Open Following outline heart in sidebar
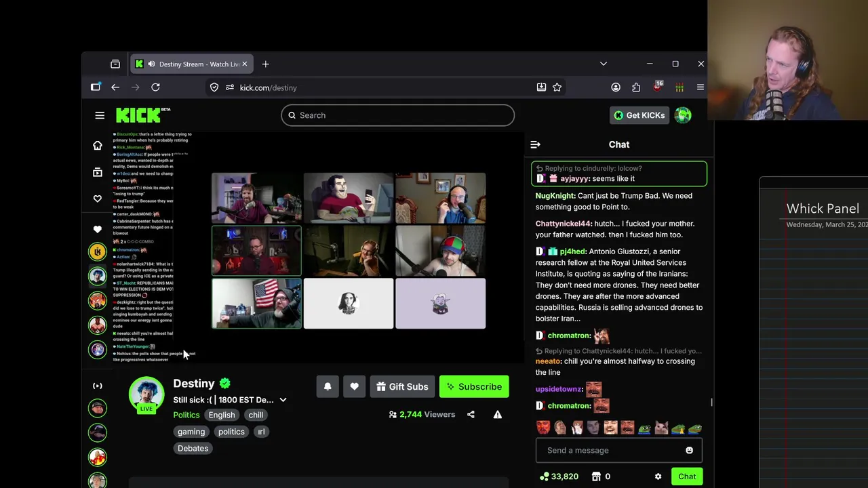 tap(98, 199)
